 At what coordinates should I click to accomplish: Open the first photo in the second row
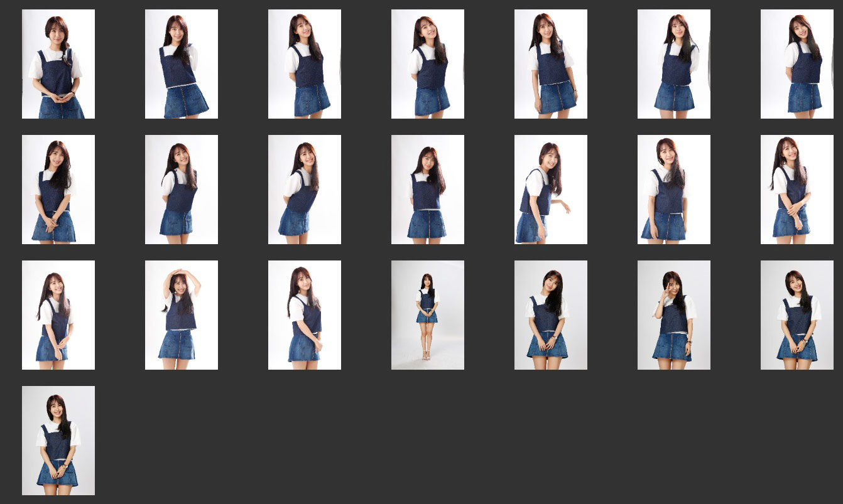click(58, 190)
